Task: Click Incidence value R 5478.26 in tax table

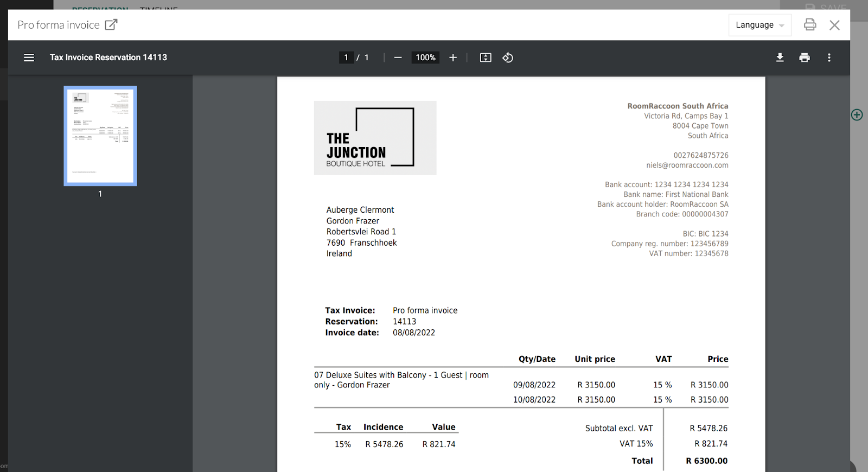Action: click(x=384, y=444)
